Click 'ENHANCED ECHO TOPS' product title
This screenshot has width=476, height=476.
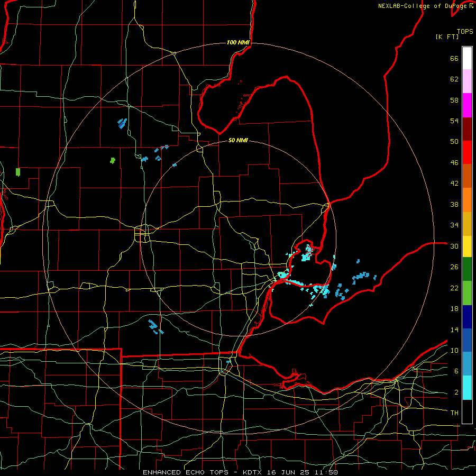point(186,472)
